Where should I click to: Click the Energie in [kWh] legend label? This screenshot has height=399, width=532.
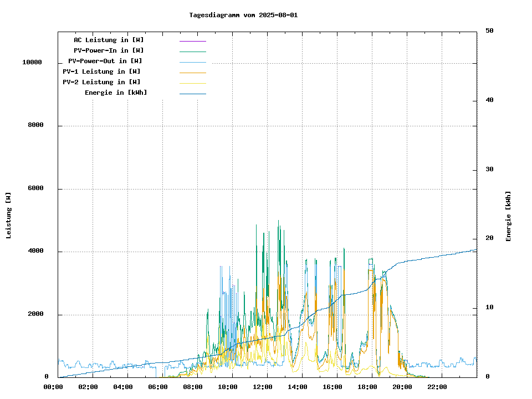116,93
